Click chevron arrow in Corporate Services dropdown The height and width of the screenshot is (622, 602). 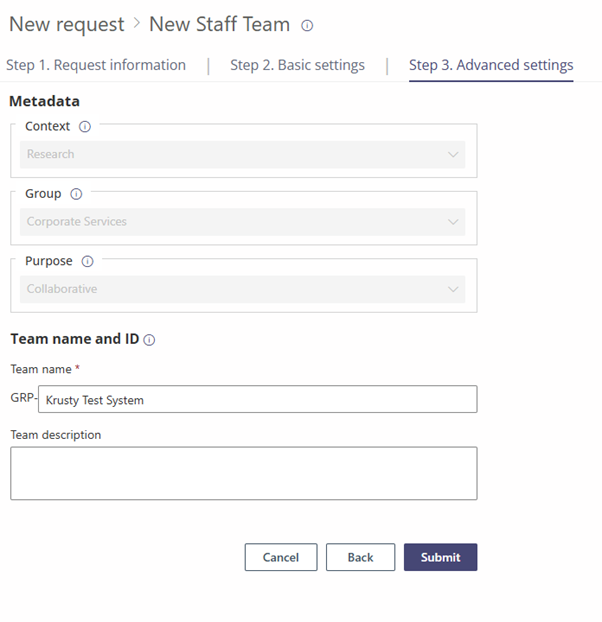click(454, 222)
